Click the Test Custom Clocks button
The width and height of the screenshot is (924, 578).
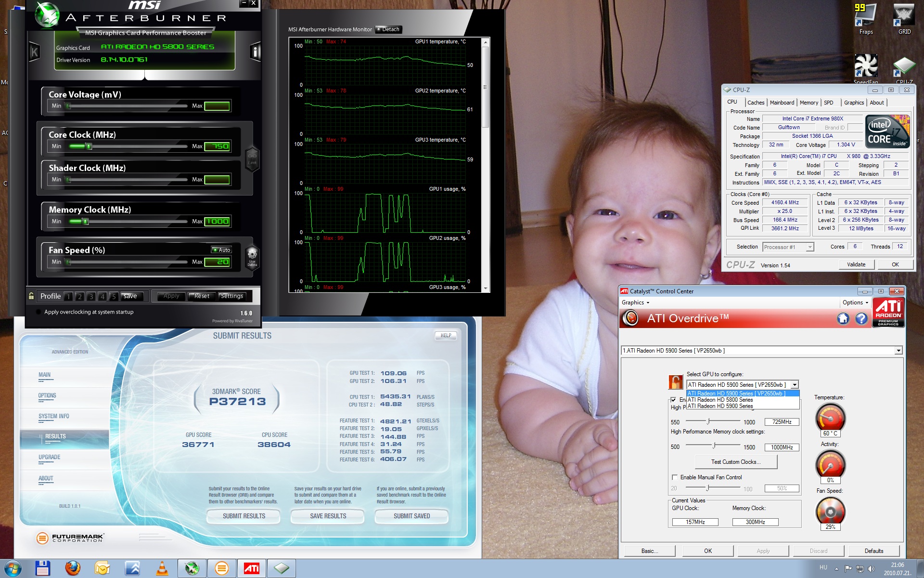point(735,462)
